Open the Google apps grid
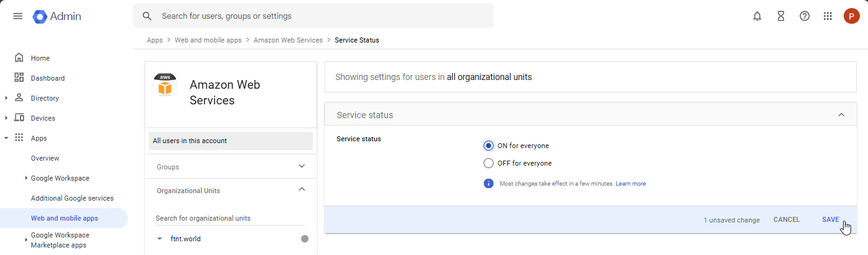This screenshot has height=255, width=868. point(828,16)
